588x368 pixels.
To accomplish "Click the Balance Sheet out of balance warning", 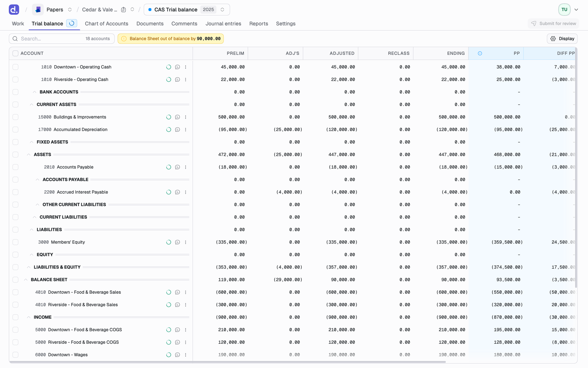I will click(x=171, y=39).
